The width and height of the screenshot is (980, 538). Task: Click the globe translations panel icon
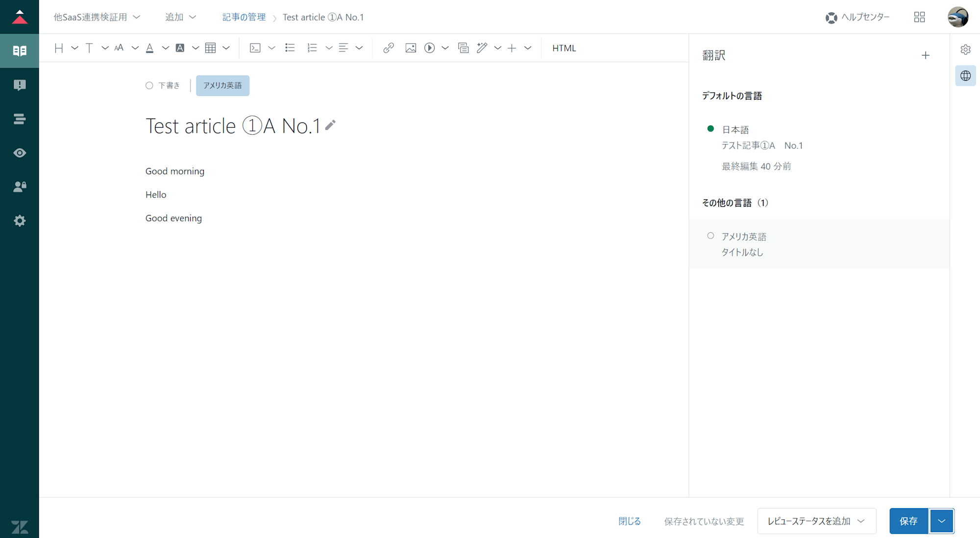(x=965, y=76)
